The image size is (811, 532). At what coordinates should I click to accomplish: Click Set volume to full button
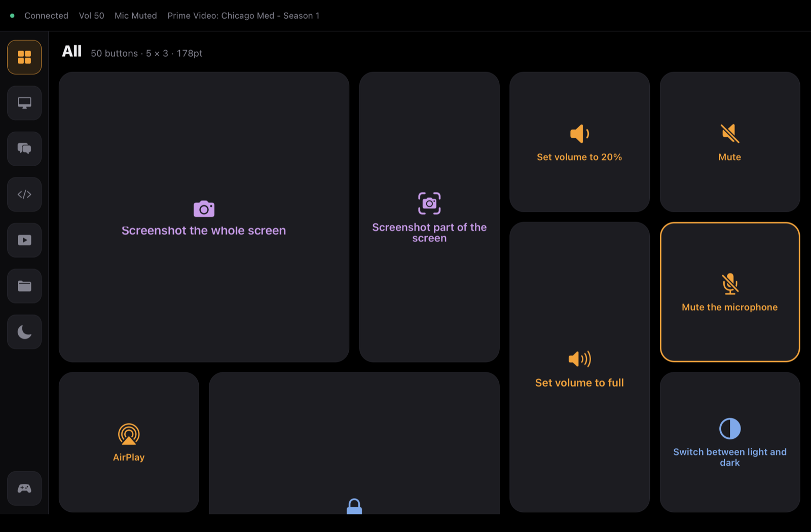tap(579, 367)
